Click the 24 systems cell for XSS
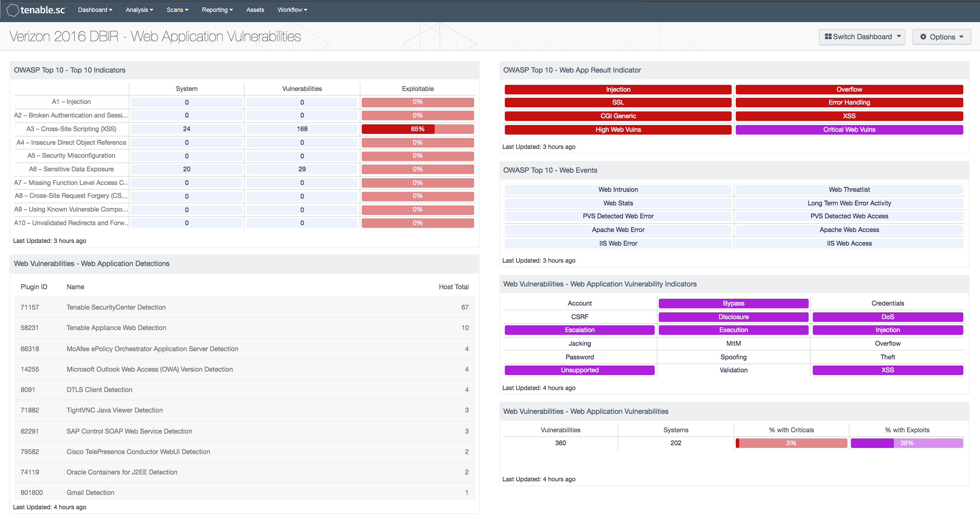This screenshot has width=980, height=530. coord(186,129)
